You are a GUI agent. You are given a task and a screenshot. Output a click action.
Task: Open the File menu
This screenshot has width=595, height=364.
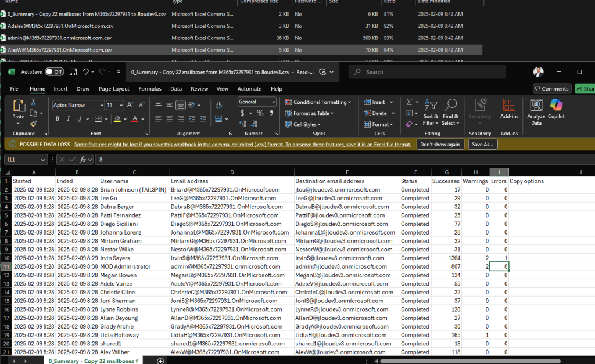[14, 89]
